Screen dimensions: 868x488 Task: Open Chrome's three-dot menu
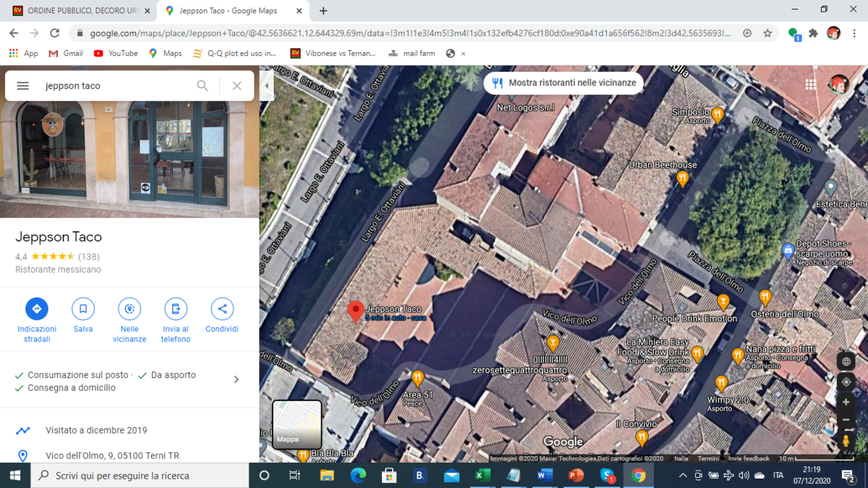coord(854,33)
